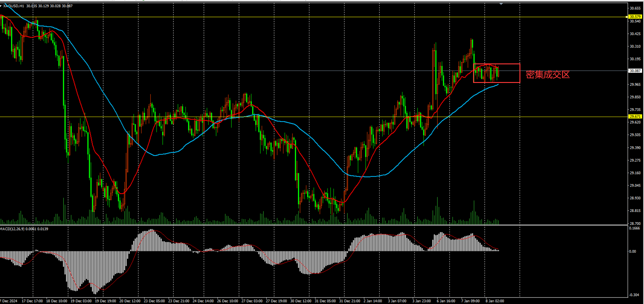Viewport: 644px width, 304px height.
Task: Click the 31 Dec 21:00 time label
Action: (x=350, y=301)
